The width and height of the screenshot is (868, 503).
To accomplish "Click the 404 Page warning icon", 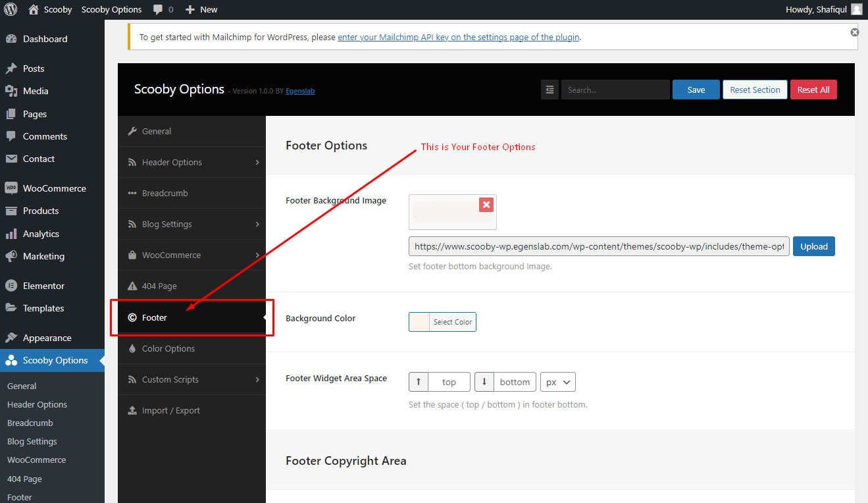I will pos(132,286).
